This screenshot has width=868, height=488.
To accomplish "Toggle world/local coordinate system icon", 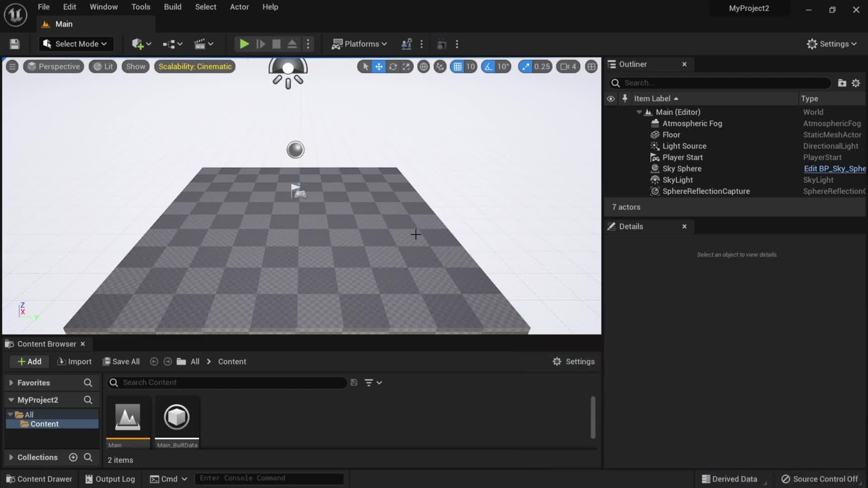I will click(423, 67).
